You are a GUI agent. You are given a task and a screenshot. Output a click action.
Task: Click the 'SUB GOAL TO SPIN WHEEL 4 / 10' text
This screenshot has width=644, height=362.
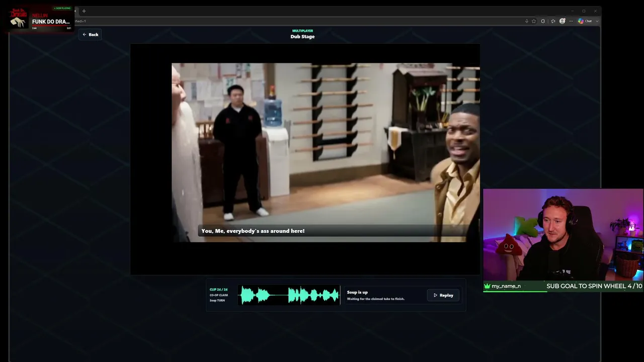pos(594,286)
